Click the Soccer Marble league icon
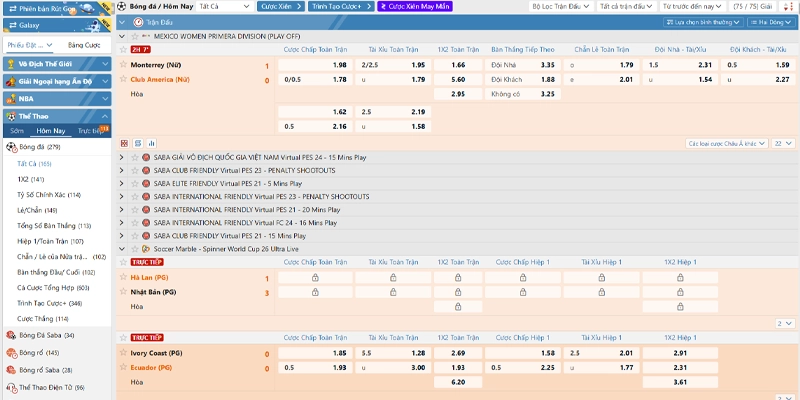 146,249
